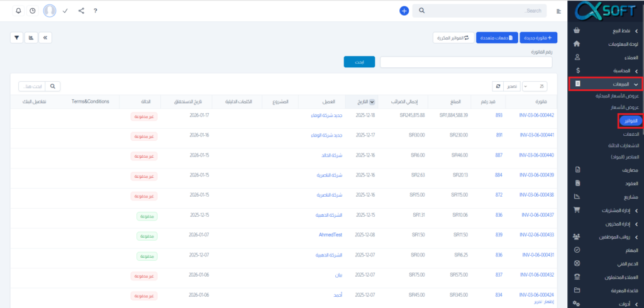
Task: Open invoice INV-03-06-000442
Action: coord(536,116)
